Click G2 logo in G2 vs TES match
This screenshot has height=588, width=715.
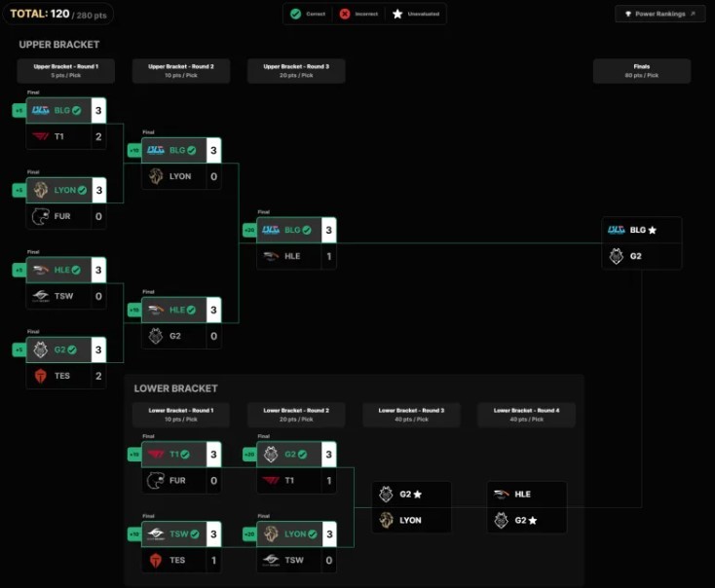[41, 349]
